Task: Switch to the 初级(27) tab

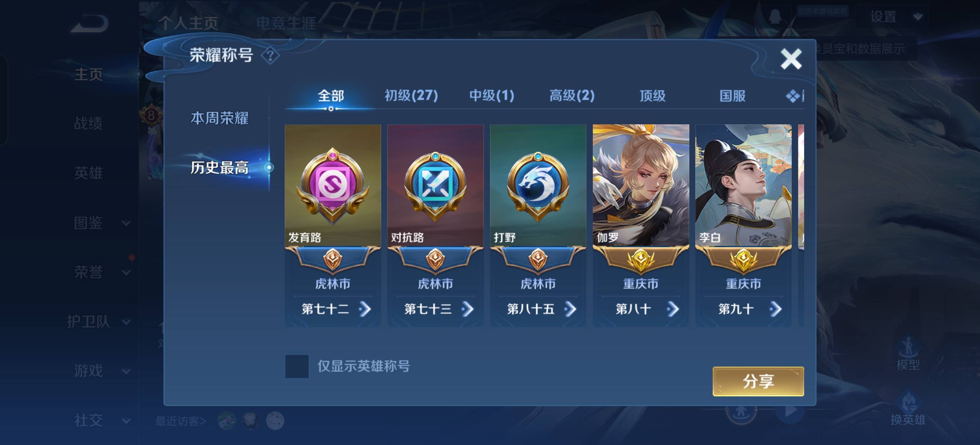Action: [x=411, y=96]
